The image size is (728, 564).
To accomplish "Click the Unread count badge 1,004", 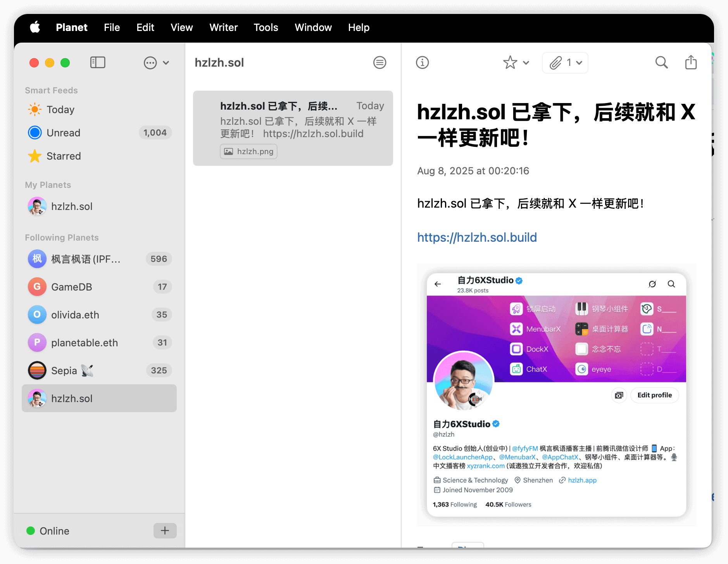I will click(155, 133).
